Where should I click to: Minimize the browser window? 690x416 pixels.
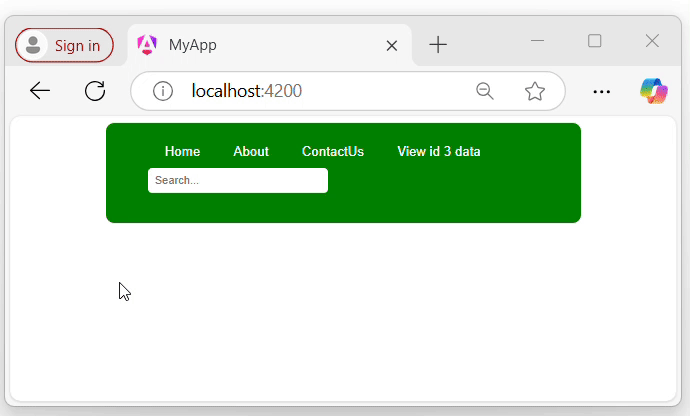pos(537,41)
